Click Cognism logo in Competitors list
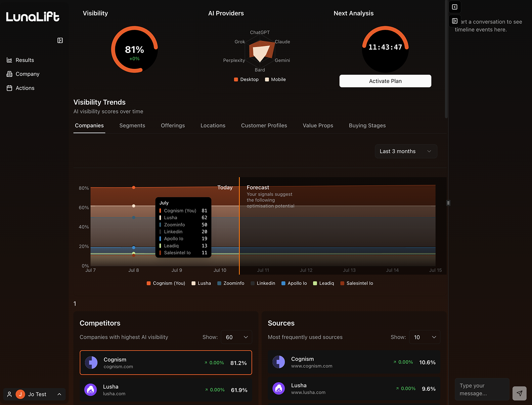 point(91,362)
